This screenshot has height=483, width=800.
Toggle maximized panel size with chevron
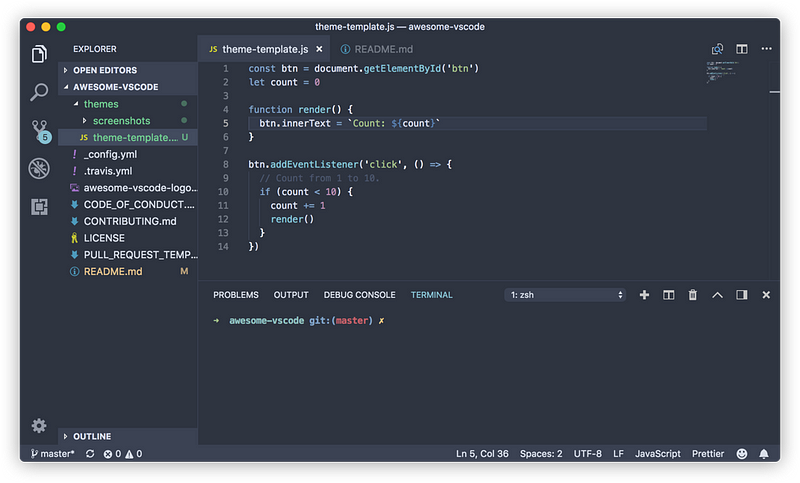[x=717, y=295]
